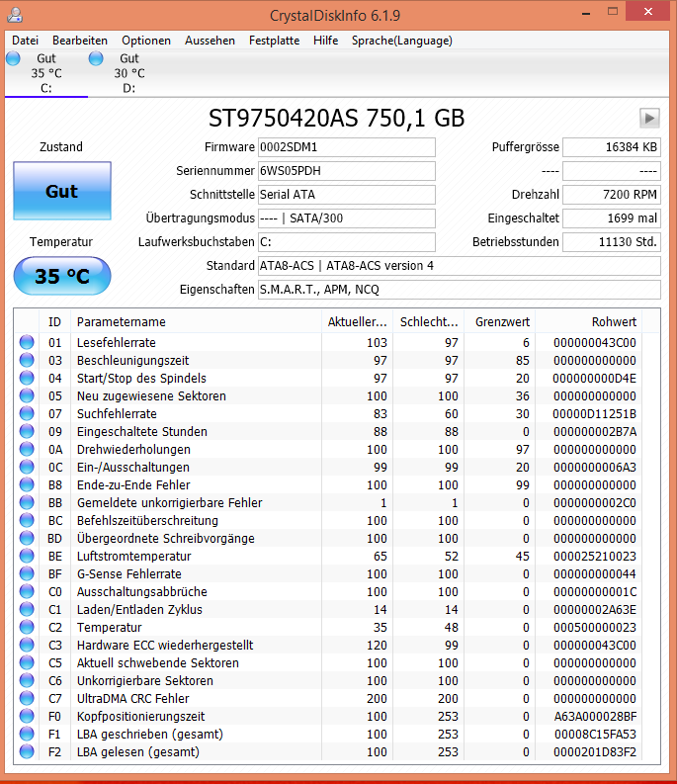The height and width of the screenshot is (784, 677).
Task: Open the Hilfe menu
Action: 325,41
